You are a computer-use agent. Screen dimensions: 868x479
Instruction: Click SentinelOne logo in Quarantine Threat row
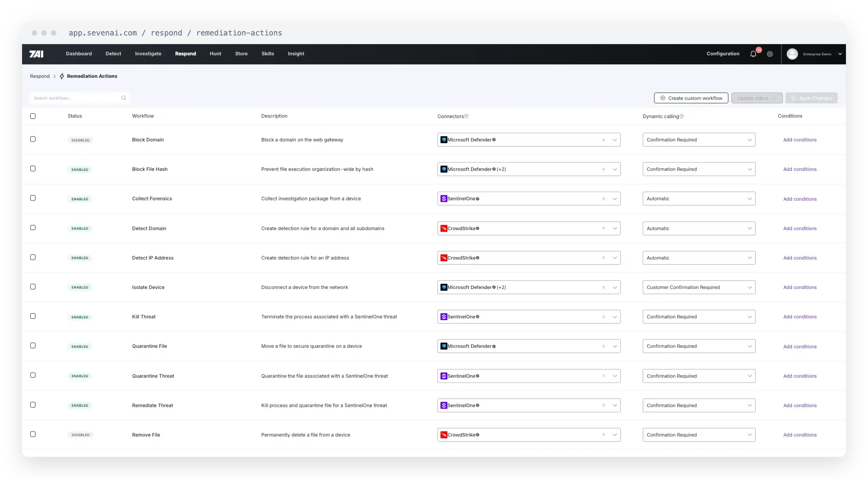pos(444,376)
